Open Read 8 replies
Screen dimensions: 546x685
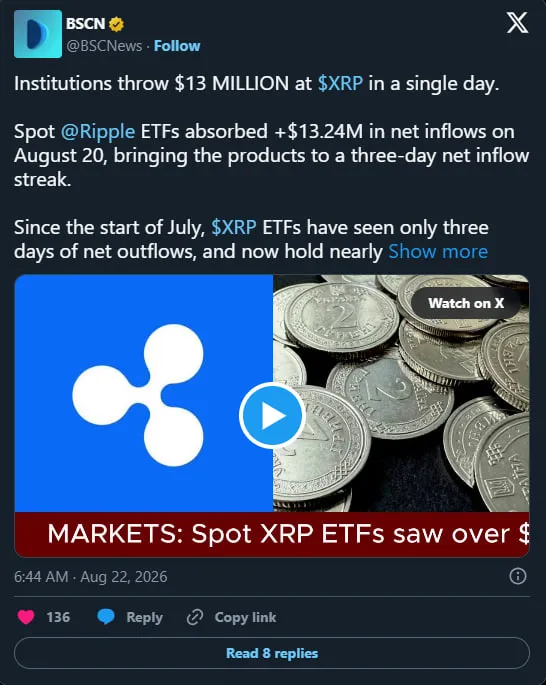[x=272, y=653]
